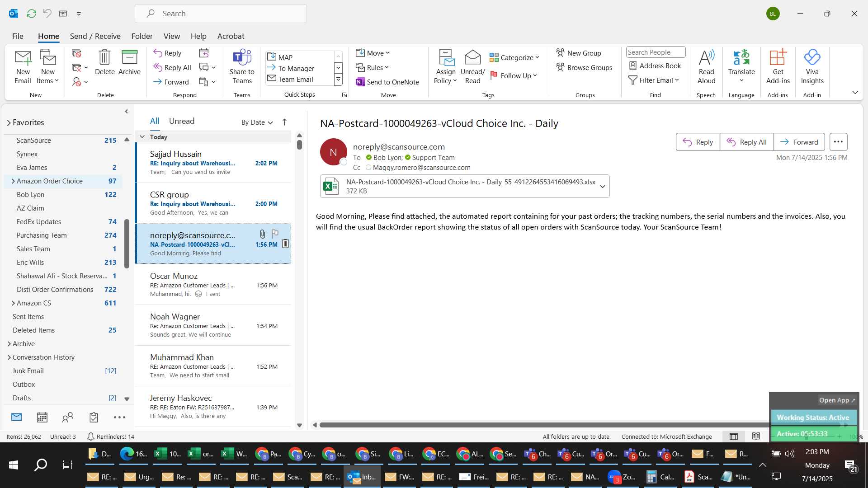Open the By Date sort dropdown
This screenshot has width=868, height=488.
click(x=257, y=122)
